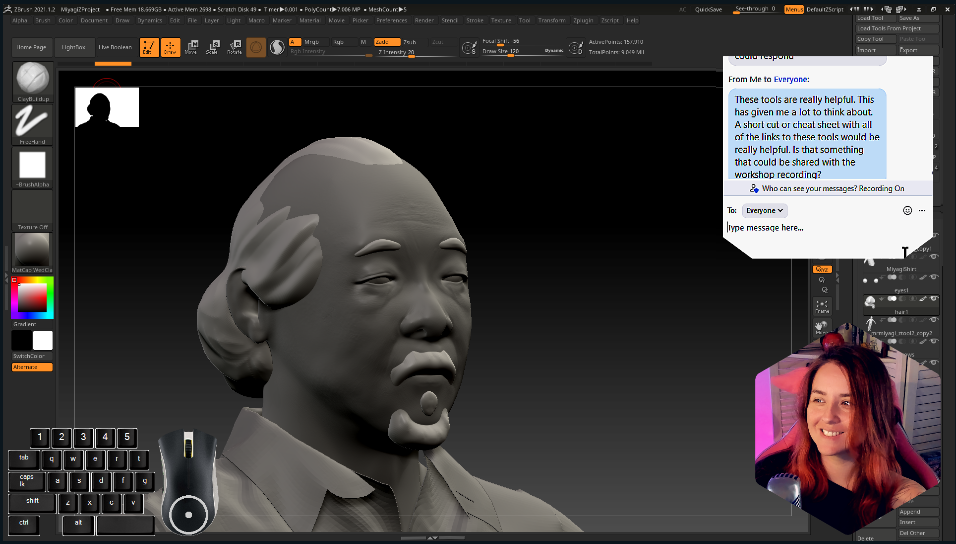The height and width of the screenshot is (544, 956).
Task: Choose the Scale transform tool
Action: pyautogui.click(x=212, y=47)
